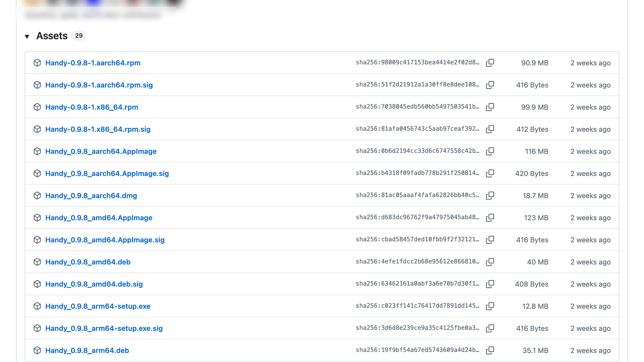The image size is (644, 362).
Task: Select the 18.7 MB size value
Action: (x=535, y=196)
